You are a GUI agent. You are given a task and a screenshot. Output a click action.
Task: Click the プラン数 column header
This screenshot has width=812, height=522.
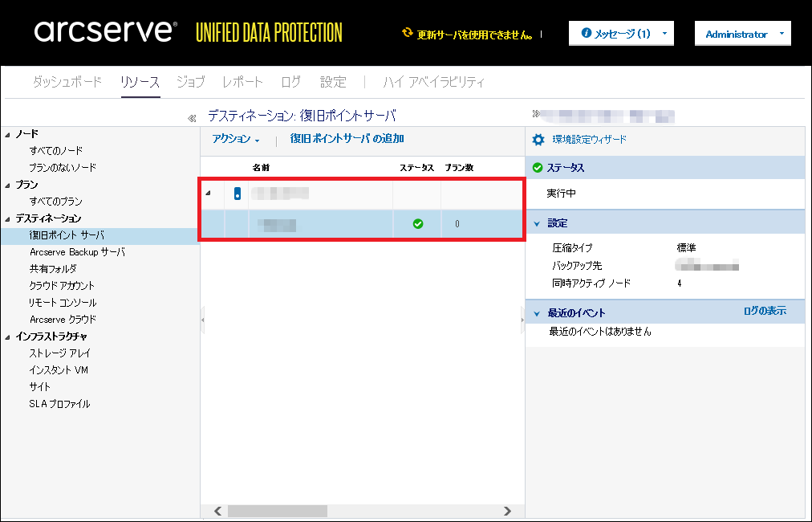click(459, 167)
